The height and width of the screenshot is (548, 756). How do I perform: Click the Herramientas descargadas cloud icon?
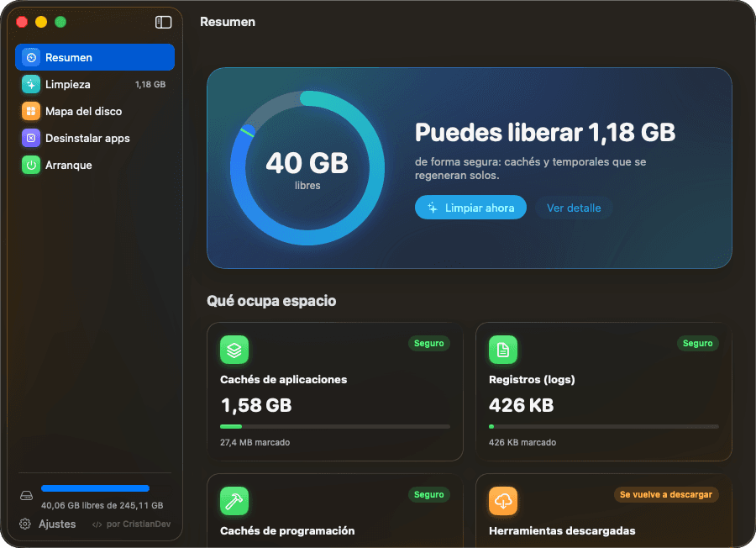(x=503, y=501)
